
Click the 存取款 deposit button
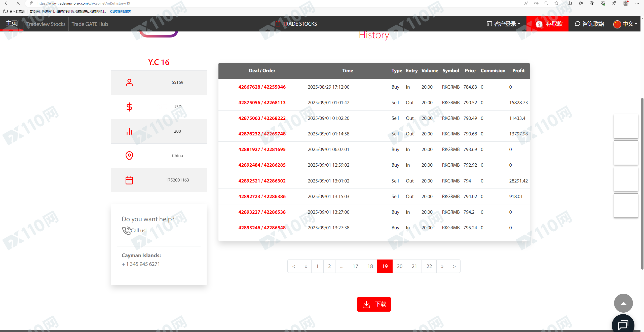[549, 24]
